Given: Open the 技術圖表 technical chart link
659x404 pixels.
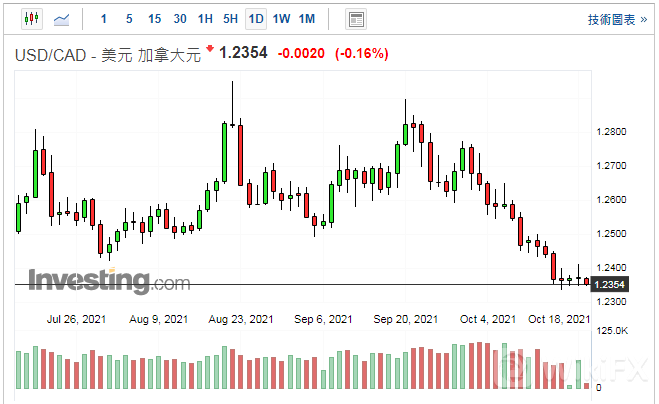Looking at the screenshot, I should pos(617,19).
